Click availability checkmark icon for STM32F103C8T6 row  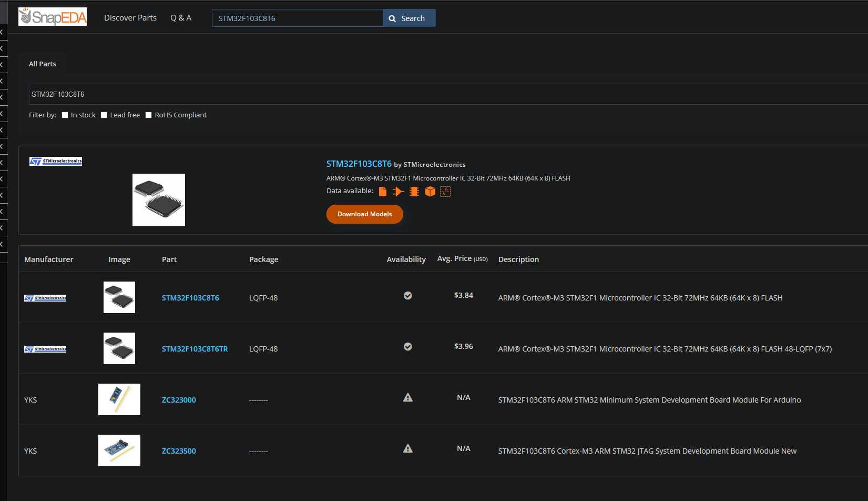[407, 296]
